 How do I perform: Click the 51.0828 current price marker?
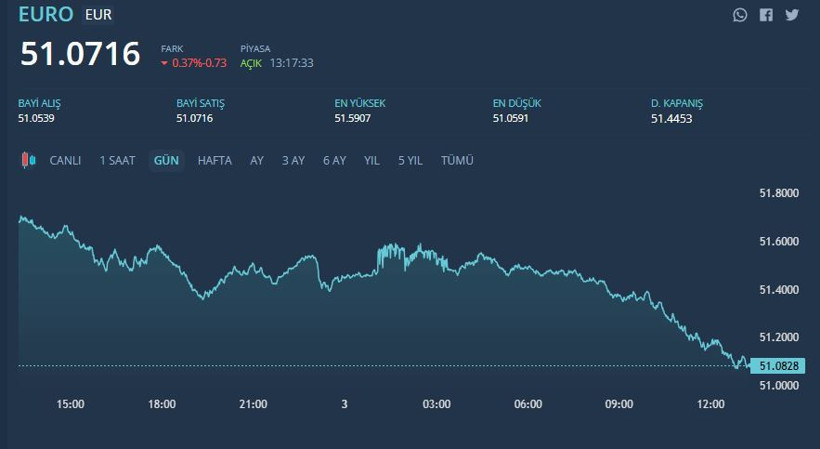pos(777,366)
